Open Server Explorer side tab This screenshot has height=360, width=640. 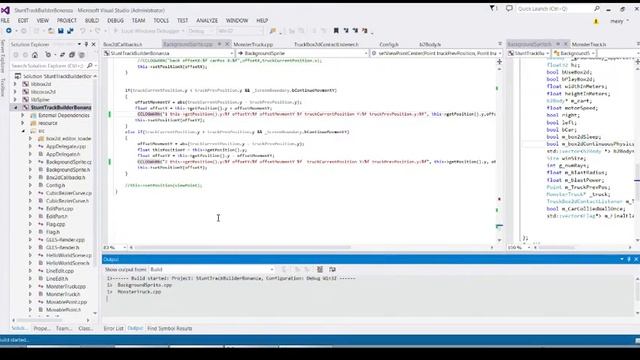3,57
